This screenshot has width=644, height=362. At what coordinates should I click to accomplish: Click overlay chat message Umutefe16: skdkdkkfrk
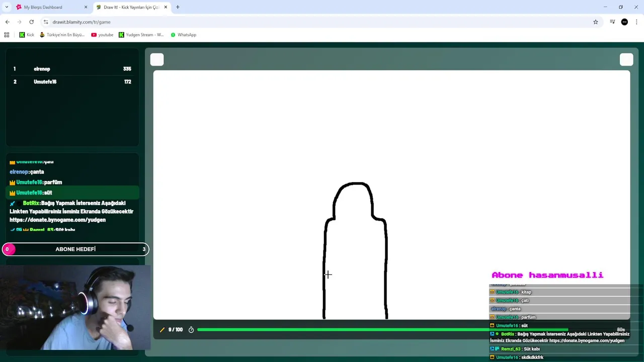tap(517, 357)
